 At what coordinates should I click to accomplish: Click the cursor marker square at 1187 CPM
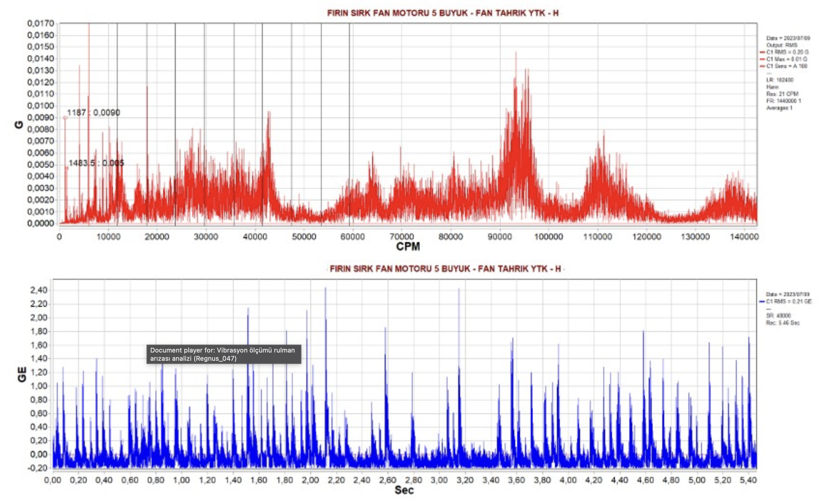(65, 118)
